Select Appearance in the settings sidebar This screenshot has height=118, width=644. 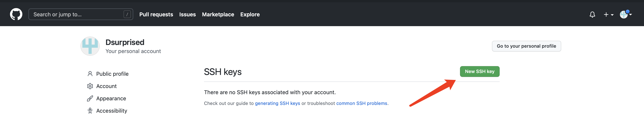(111, 99)
